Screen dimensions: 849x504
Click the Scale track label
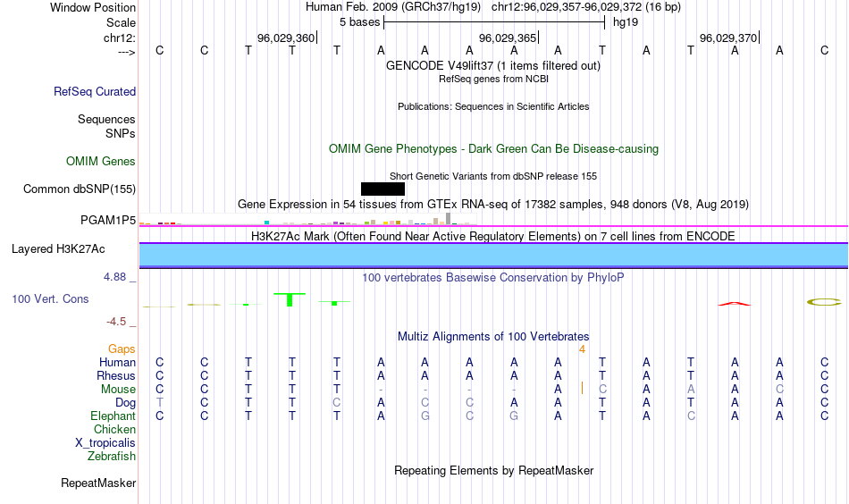tap(121, 22)
